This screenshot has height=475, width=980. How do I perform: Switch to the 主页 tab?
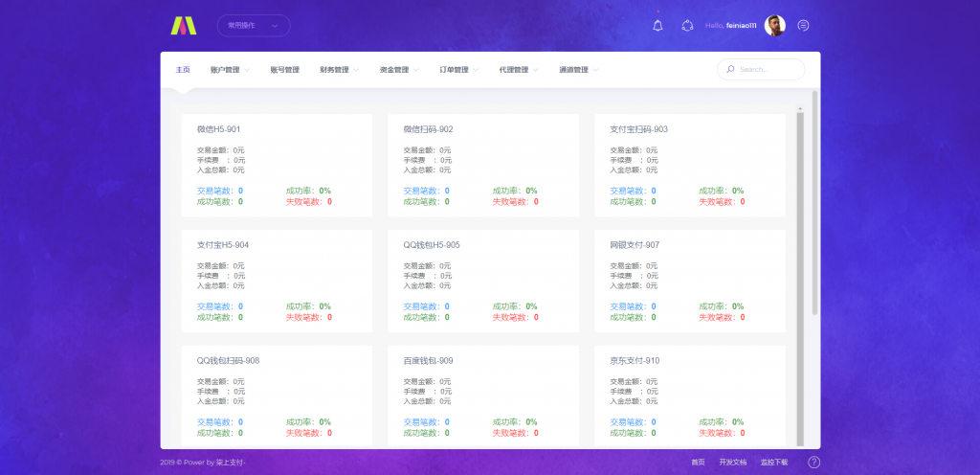tap(183, 70)
